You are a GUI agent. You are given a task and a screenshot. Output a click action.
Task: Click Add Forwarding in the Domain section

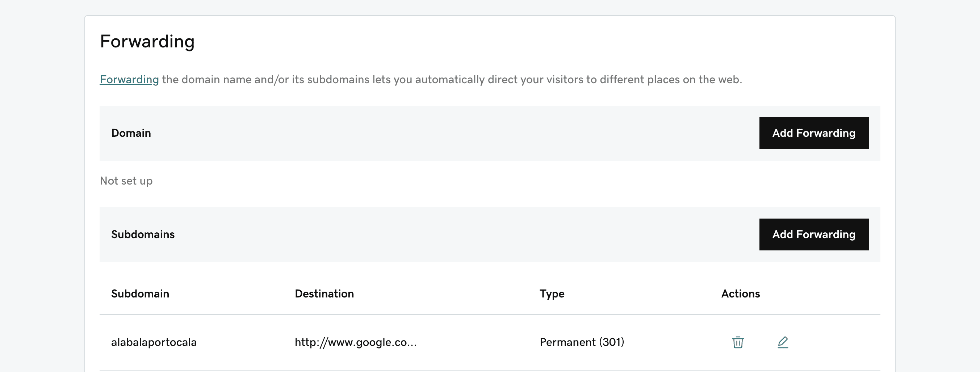[x=814, y=133]
